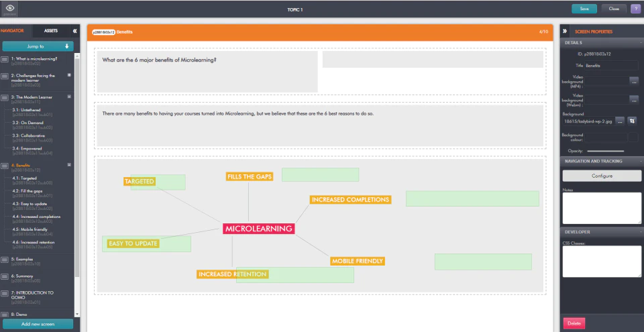Image resolution: width=644 pixels, height=332 pixels.
Task: Browse for MP4 video background file
Action: 634,81
